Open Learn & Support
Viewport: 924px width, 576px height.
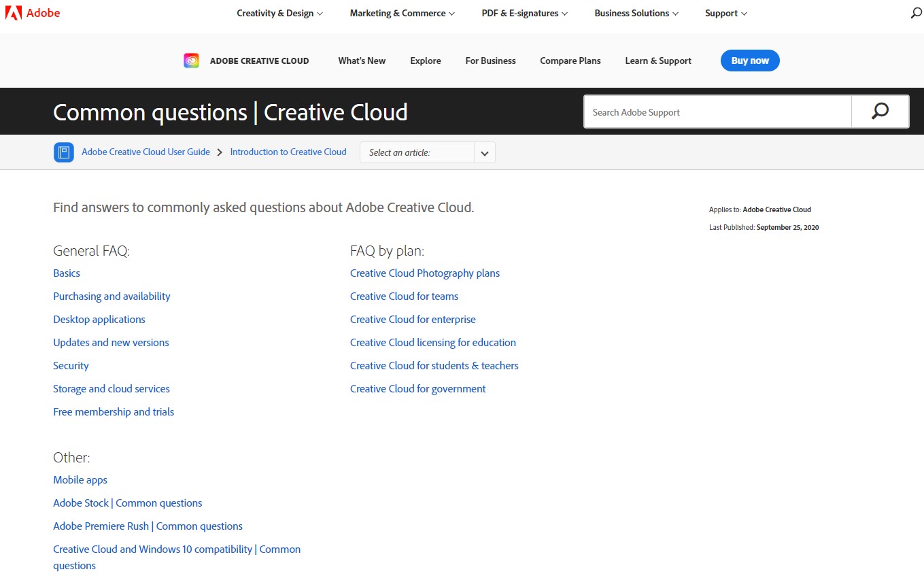click(657, 61)
